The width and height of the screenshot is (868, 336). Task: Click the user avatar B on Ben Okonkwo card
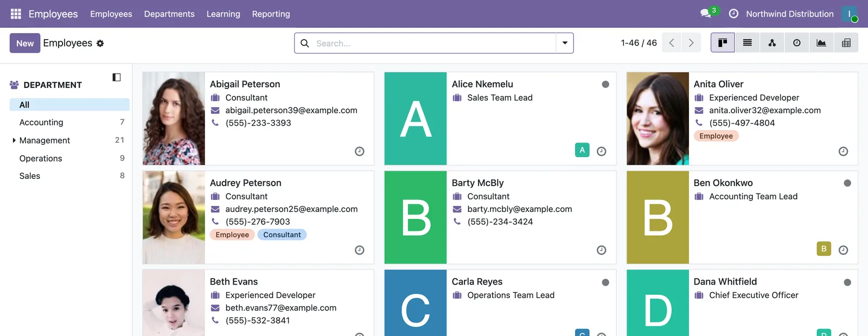pyautogui.click(x=824, y=249)
